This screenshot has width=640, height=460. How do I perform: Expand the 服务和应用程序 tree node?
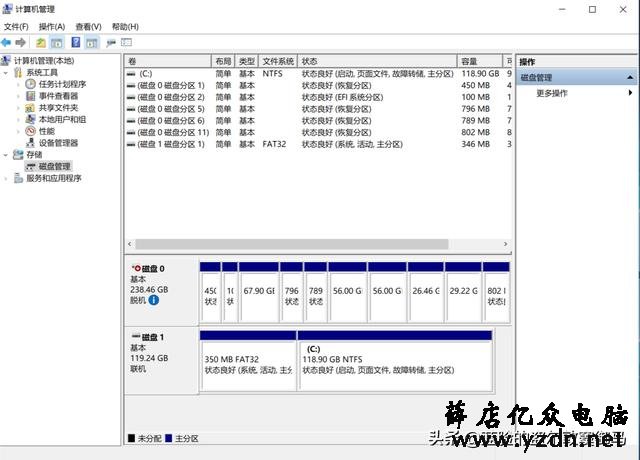pos(6,178)
